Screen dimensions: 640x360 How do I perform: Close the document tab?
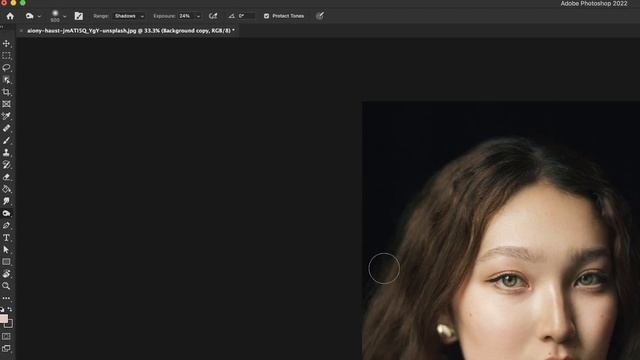click(x=21, y=31)
